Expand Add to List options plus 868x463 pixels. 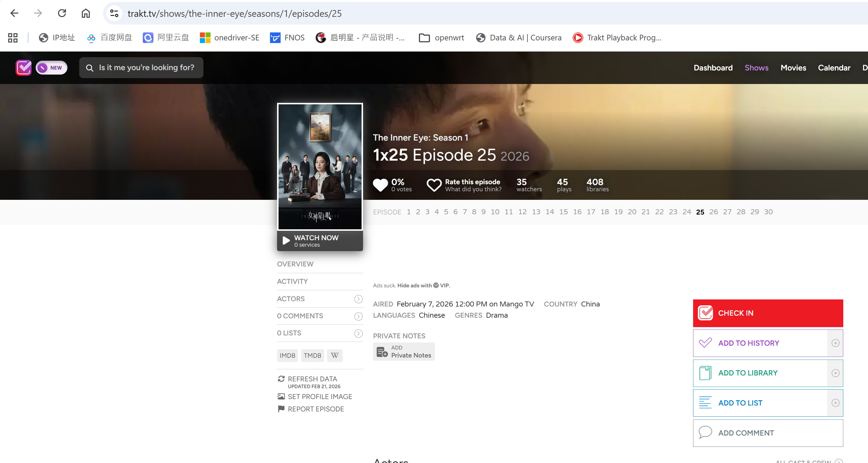click(835, 403)
